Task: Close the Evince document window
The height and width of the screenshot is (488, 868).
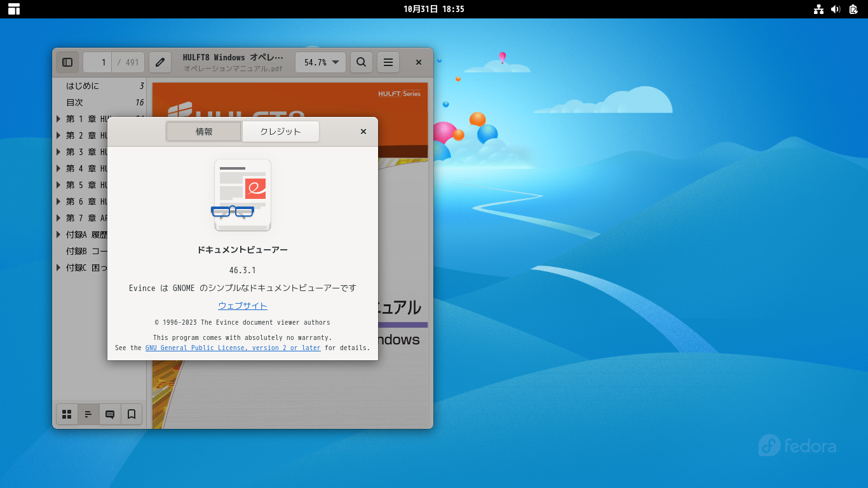Action: [419, 62]
